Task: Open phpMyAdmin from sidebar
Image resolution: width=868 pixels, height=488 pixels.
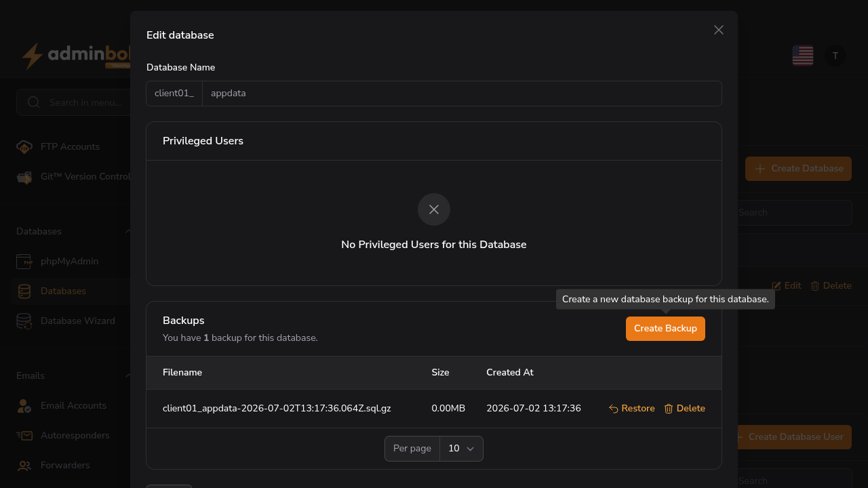Action: click(x=69, y=262)
